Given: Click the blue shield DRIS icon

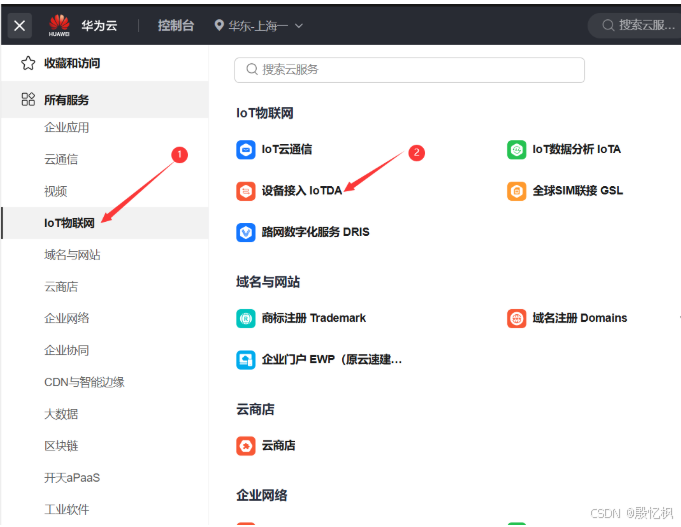Looking at the screenshot, I should [246, 232].
